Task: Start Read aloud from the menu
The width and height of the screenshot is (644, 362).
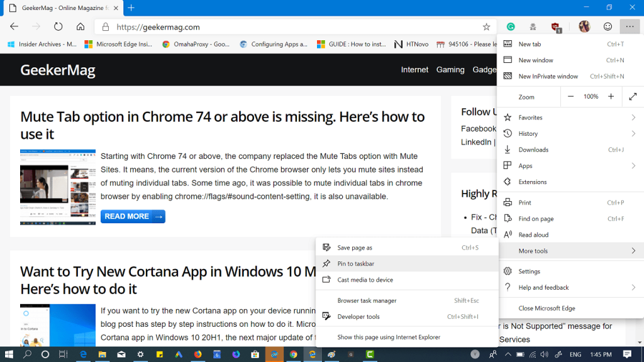Action: click(570, 235)
